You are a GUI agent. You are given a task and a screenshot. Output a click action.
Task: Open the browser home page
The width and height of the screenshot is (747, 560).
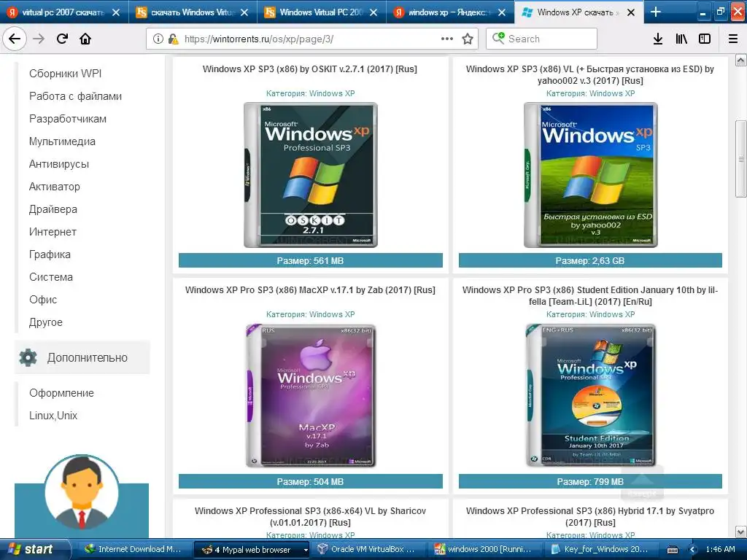point(85,39)
